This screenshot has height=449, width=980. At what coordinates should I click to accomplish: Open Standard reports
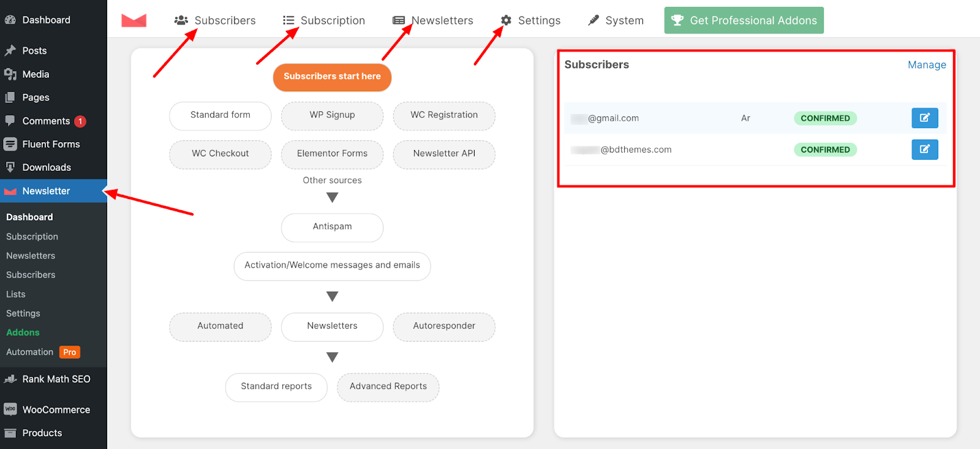point(276,387)
